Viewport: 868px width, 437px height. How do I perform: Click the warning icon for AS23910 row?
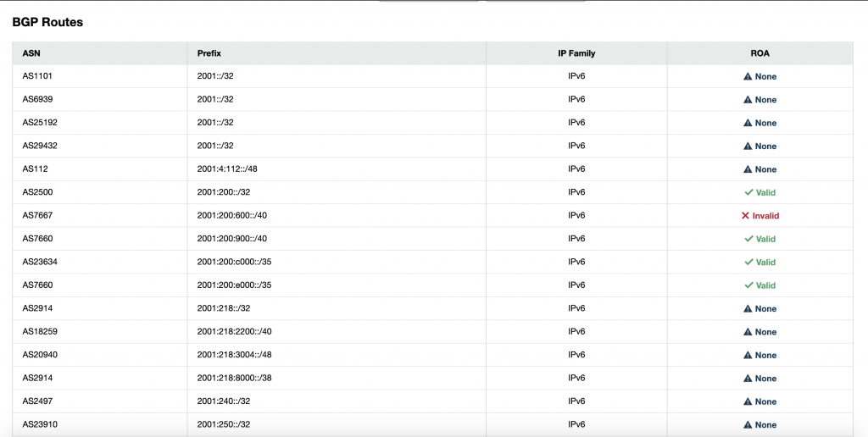[748, 425]
